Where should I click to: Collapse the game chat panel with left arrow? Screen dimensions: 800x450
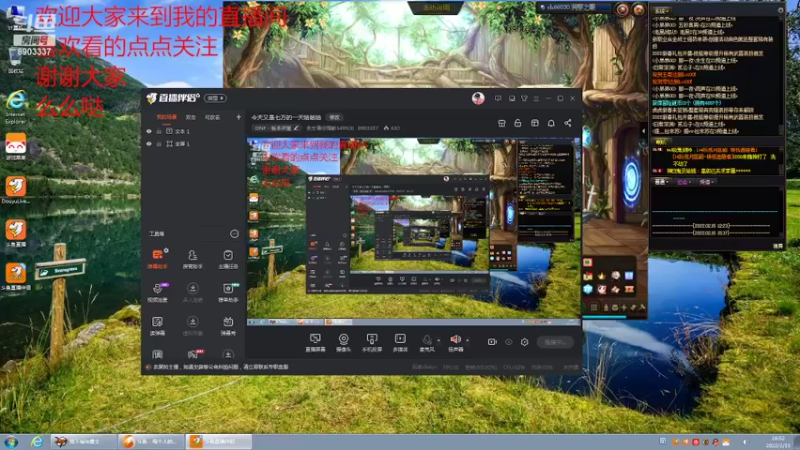(x=643, y=131)
